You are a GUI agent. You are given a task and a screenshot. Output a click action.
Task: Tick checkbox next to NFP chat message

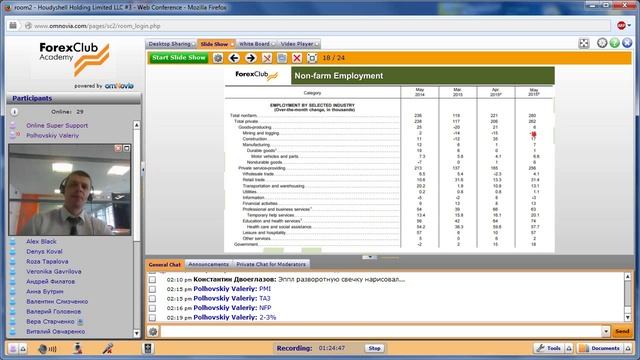point(152,308)
